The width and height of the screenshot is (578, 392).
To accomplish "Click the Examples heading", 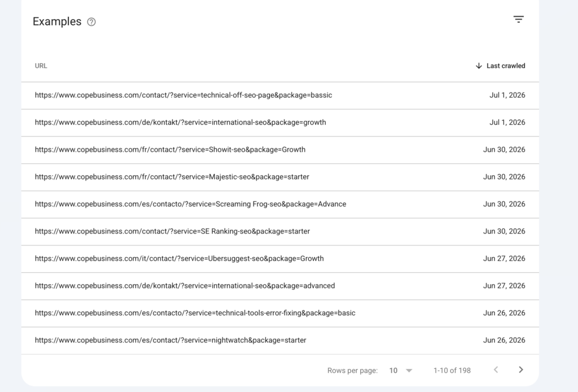I will [57, 22].
